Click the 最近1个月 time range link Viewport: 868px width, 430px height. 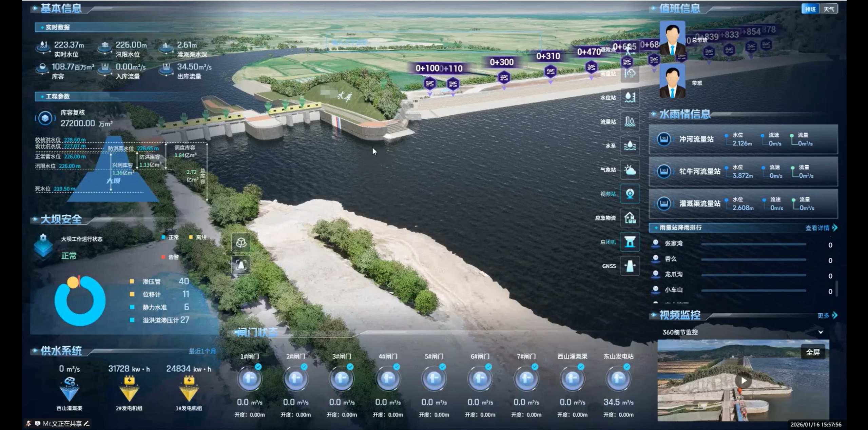click(x=202, y=351)
